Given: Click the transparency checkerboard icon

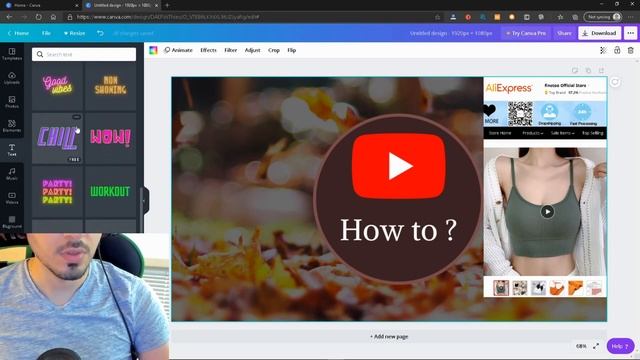Looking at the screenshot, I should pos(603,50).
